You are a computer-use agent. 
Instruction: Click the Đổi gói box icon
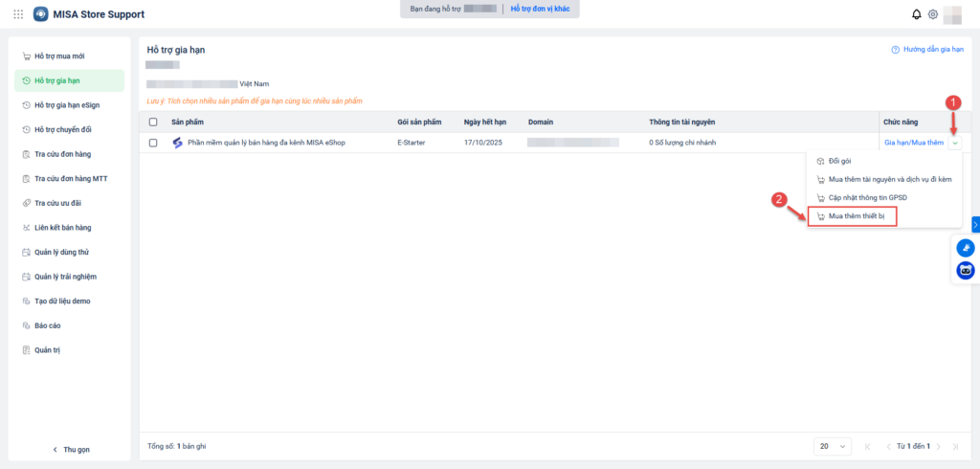pos(820,162)
